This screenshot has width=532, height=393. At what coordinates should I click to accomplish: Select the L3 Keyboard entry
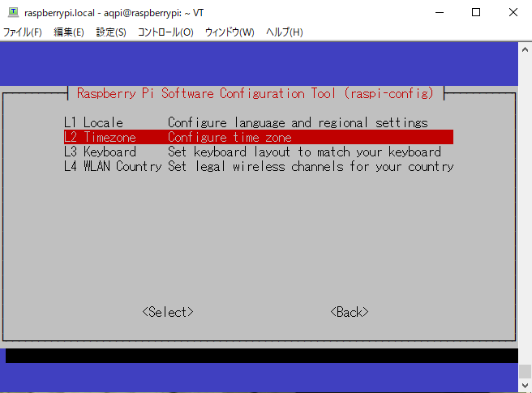click(259, 152)
